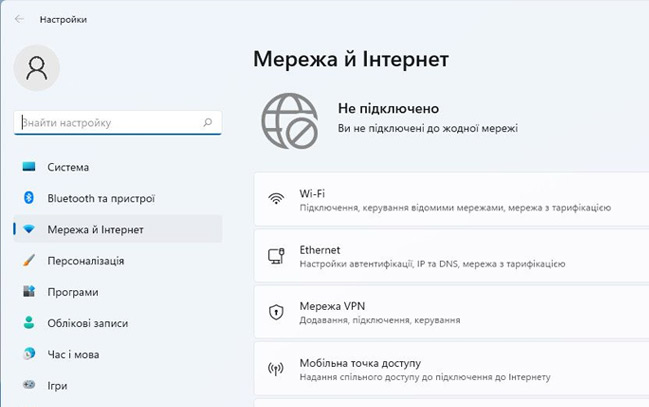Image resolution: width=649 pixels, height=407 pixels.
Task: Click Ethernet description Настройки автентифікації, IP та DNS
Action: [432, 264]
